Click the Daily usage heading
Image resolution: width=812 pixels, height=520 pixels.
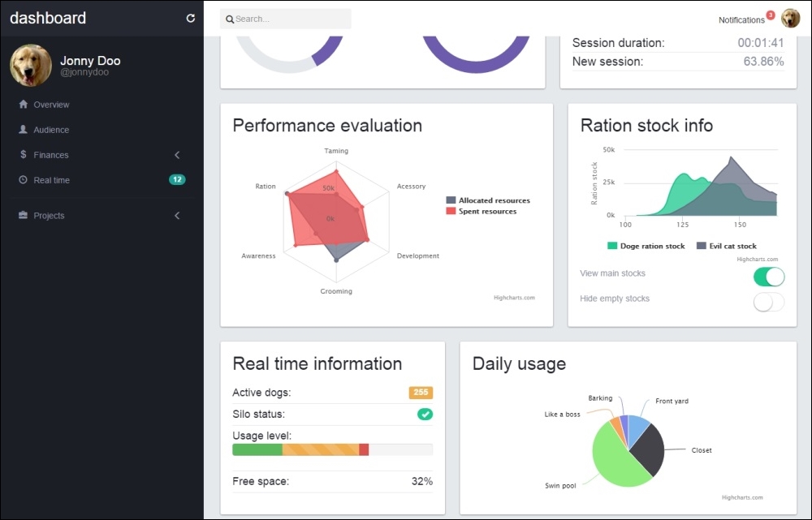coord(519,363)
